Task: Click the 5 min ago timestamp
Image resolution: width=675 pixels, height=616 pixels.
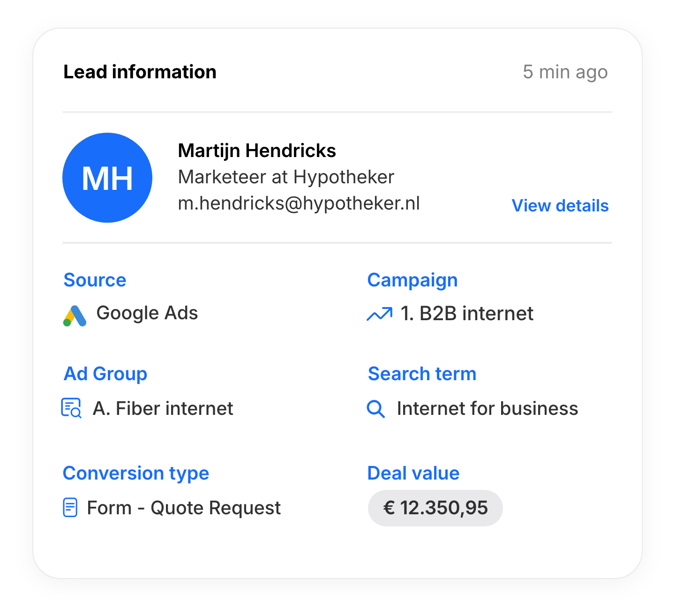Action: tap(565, 72)
